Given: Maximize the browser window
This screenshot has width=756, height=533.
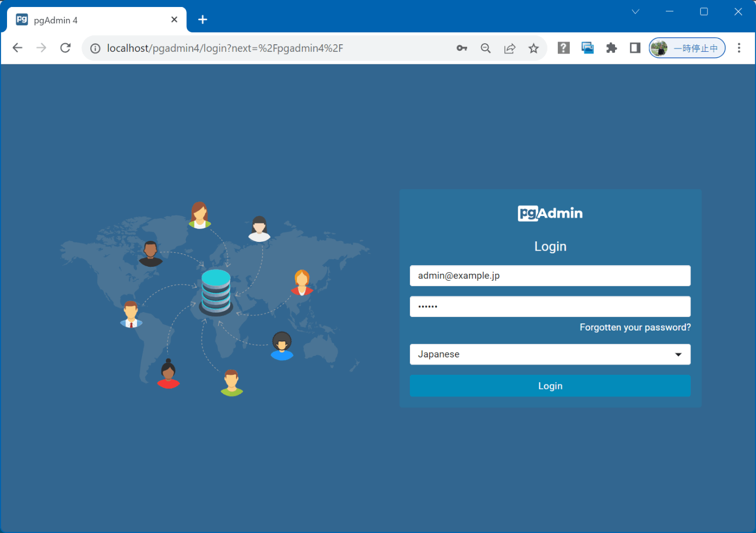Looking at the screenshot, I should [x=704, y=11].
